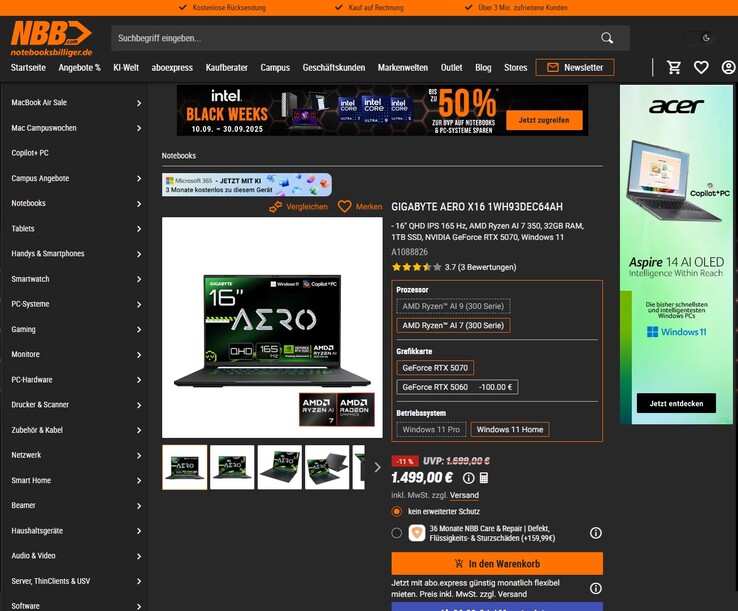Click info icon for NBB Care & Repair
This screenshot has width=738, height=611.
pos(595,533)
